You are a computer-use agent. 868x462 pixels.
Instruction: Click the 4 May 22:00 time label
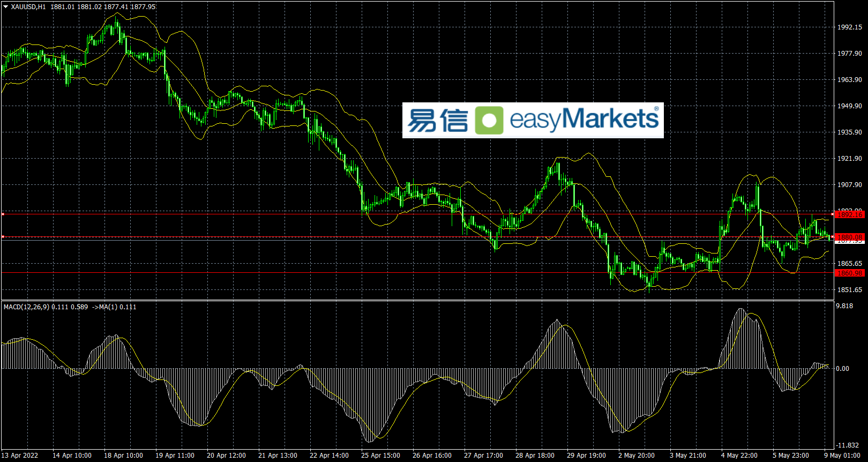pyautogui.click(x=739, y=456)
